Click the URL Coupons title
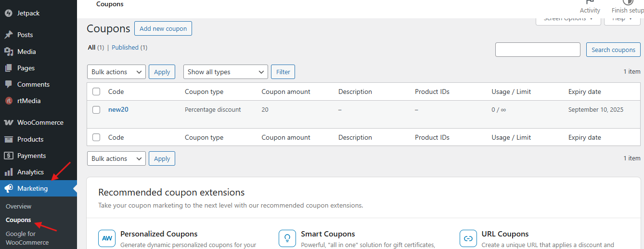Viewport: 644px width, 249px height. pyautogui.click(x=505, y=234)
